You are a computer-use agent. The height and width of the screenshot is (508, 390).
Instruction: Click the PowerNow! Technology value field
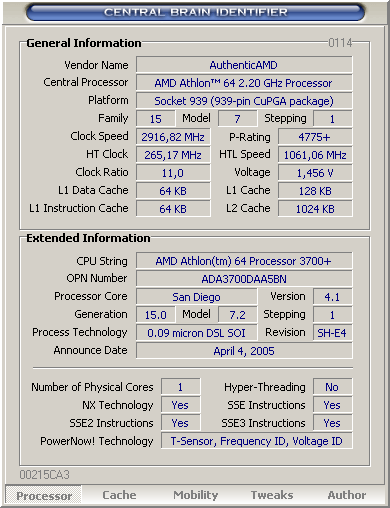(x=257, y=441)
